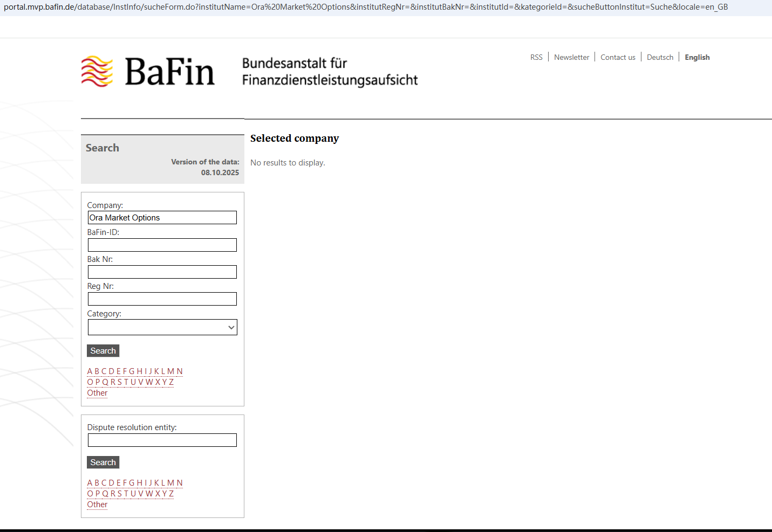The height and width of the screenshot is (532, 772).
Task: Browse dispute resolution entities under letter S
Action: tap(119, 494)
